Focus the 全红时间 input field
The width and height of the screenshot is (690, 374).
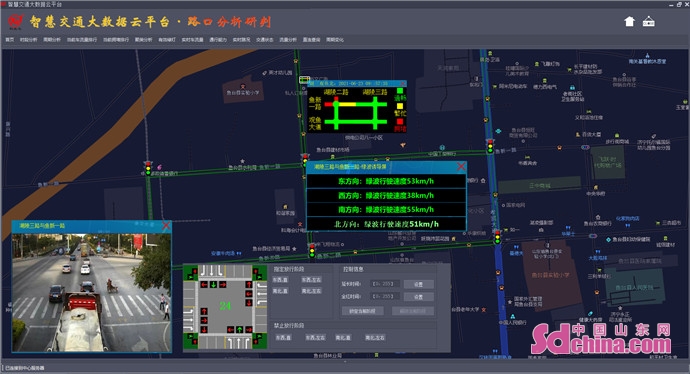click(384, 296)
